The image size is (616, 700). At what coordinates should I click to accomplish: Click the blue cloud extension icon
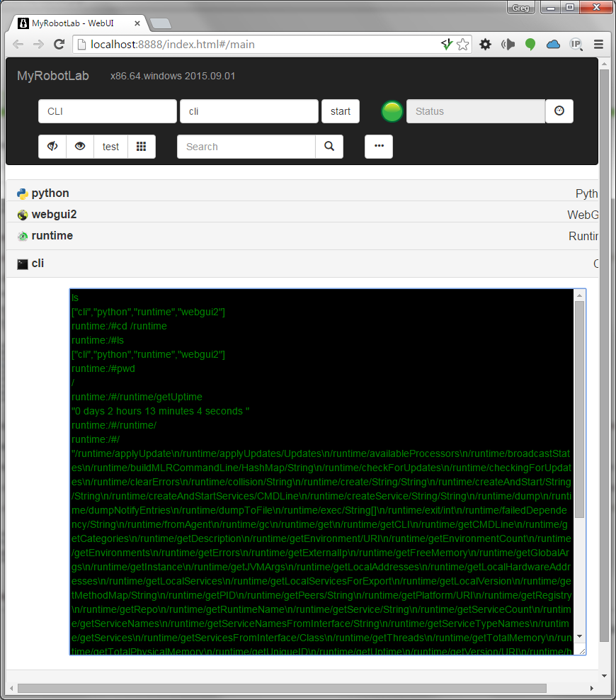[553, 44]
